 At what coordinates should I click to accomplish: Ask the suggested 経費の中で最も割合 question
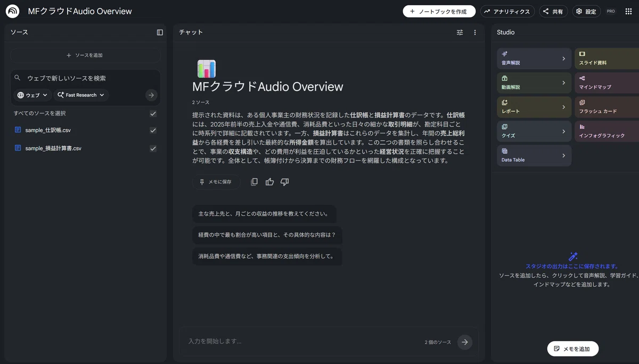(267, 235)
